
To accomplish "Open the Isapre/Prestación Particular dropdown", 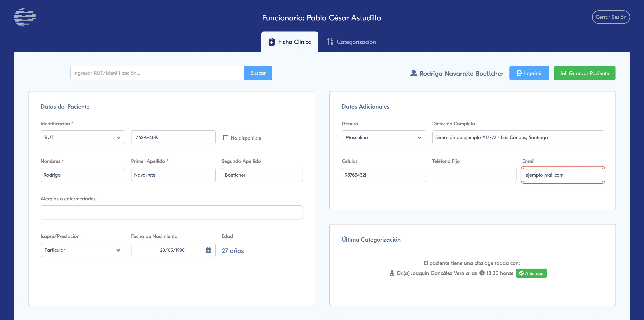I will coord(83,250).
